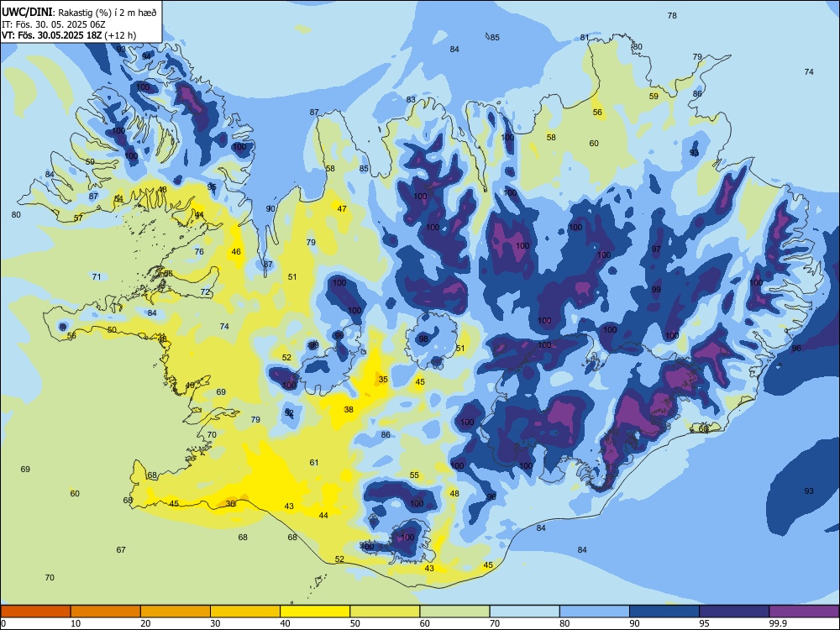
Task: Click the purple above-99.9 legend swatch
Action: tap(804, 612)
